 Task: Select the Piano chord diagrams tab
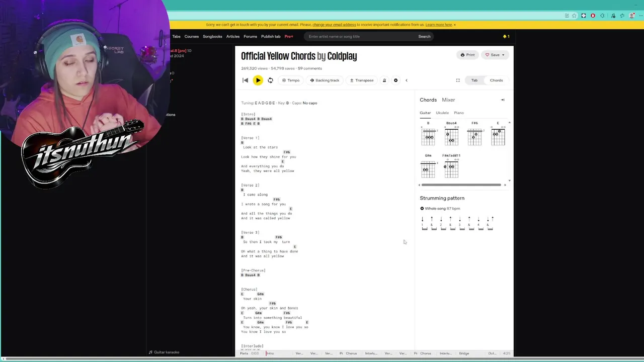tap(459, 113)
